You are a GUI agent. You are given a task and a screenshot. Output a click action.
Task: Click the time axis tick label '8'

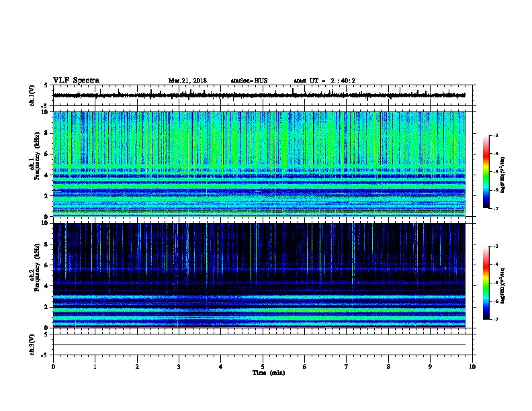[x=388, y=367]
